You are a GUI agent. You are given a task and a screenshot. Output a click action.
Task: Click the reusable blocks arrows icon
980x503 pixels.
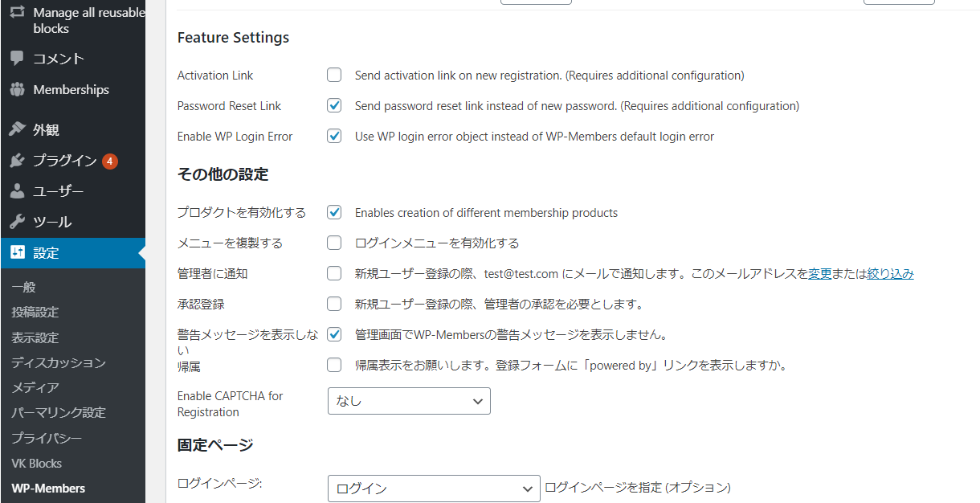pos(17,13)
